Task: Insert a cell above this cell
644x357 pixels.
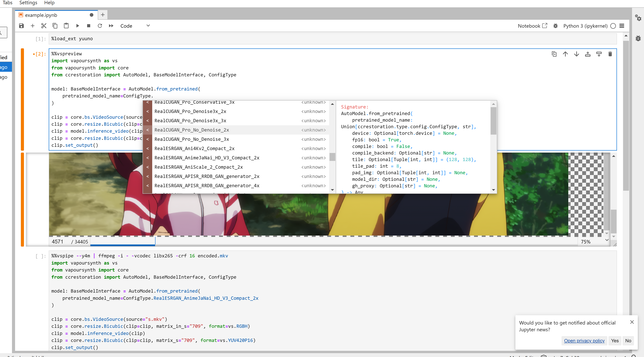Action: (x=588, y=54)
